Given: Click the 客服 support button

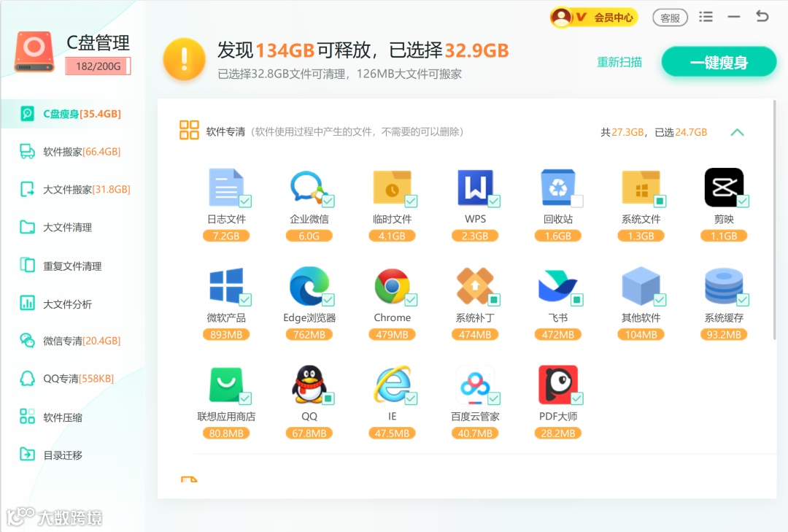Looking at the screenshot, I should pyautogui.click(x=670, y=18).
